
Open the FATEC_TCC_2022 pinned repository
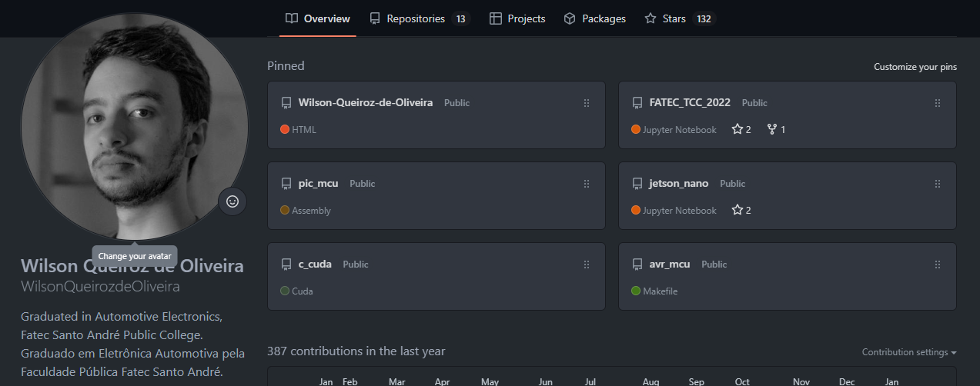pyautogui.click(x=690, y=102)
